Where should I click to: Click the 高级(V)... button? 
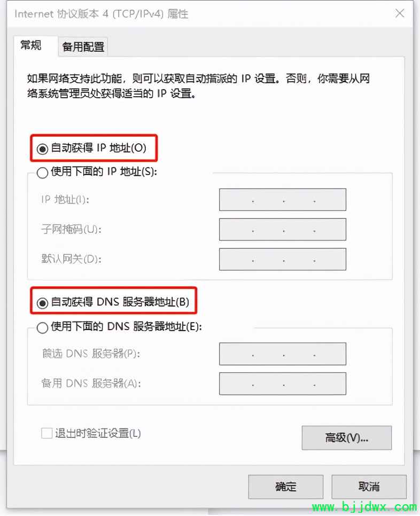pyautogui.click(x=347, y=437)
